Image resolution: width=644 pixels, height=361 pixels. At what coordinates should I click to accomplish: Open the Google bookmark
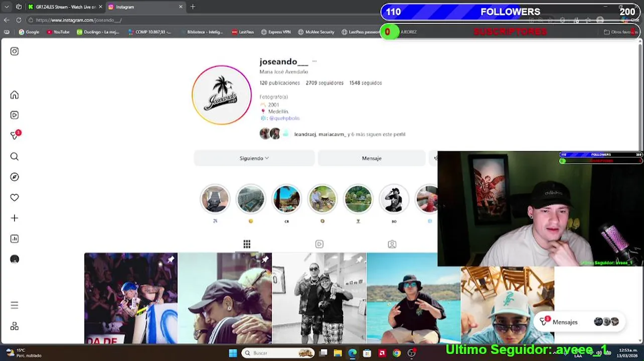(x=29, y=32)
